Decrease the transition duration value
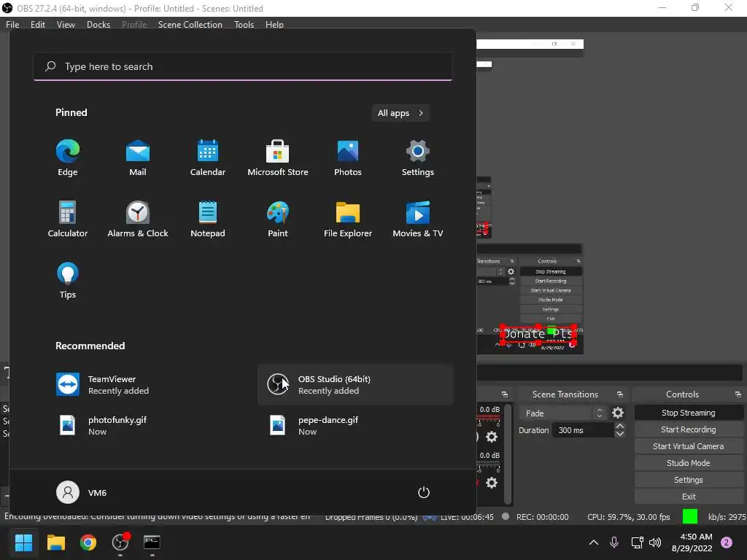 pyautogui.click(x=620, y=434)
